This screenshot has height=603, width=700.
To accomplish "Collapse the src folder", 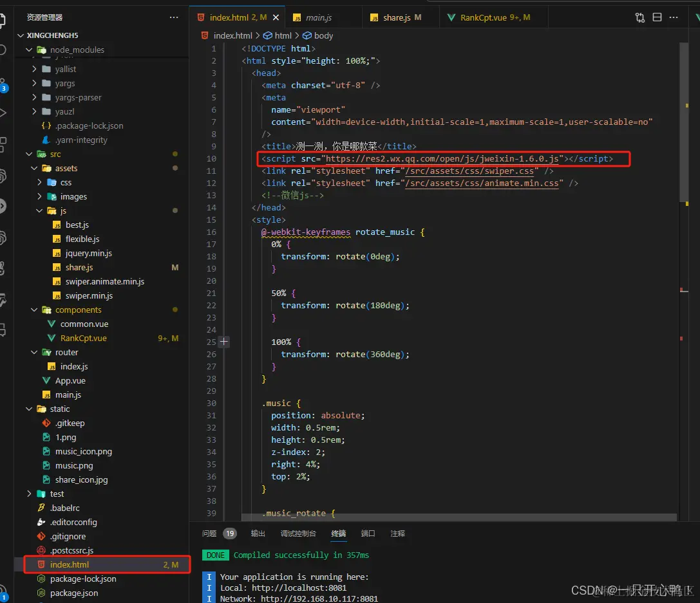I will coord(29,154).
